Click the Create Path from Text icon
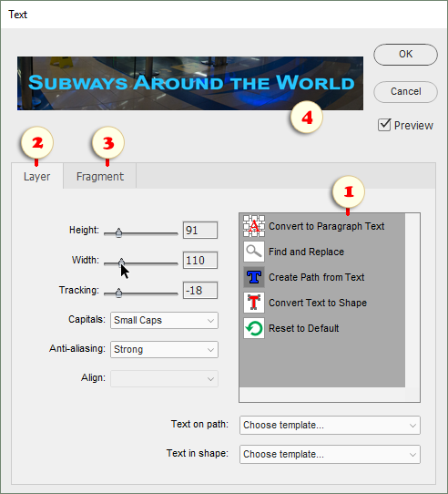 (254, 277)
